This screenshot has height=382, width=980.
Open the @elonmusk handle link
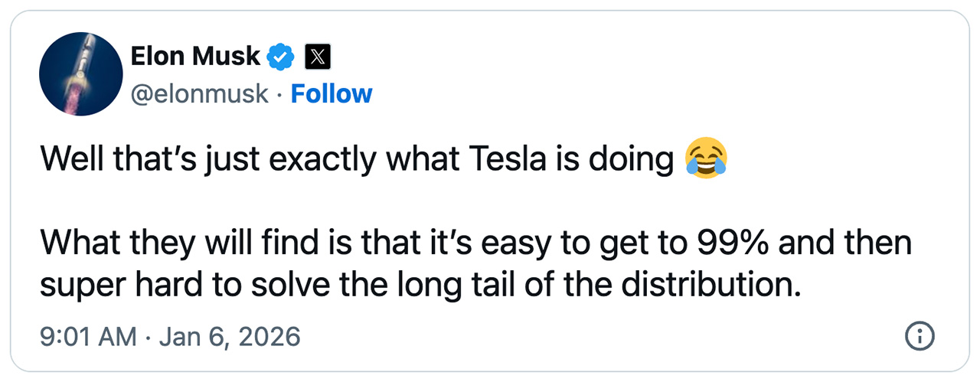[x=200, y=94]
